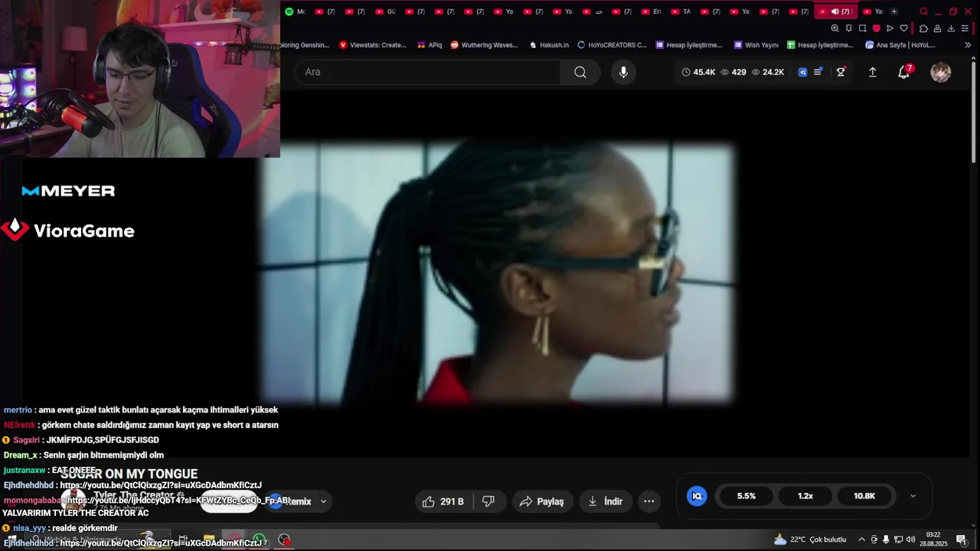Click the İndir download button
This screenshot has height=551, width=980.
pyautogui.click(x=606, y=501)
